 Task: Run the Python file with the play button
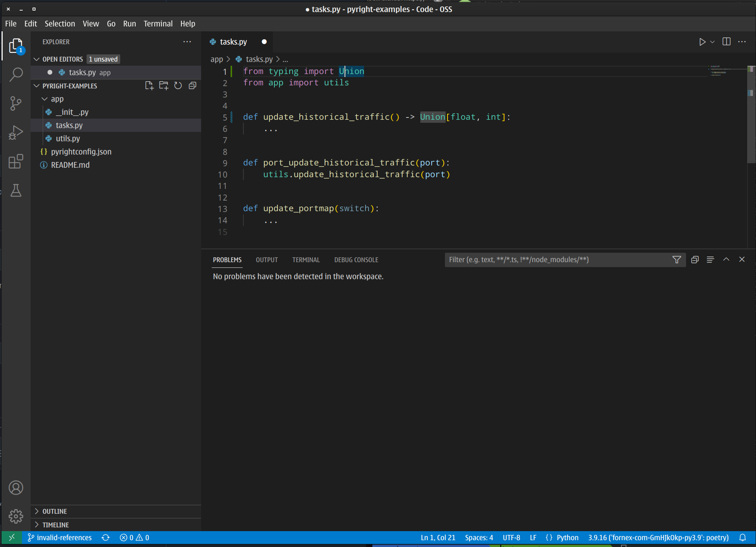[x=702, y=42]
